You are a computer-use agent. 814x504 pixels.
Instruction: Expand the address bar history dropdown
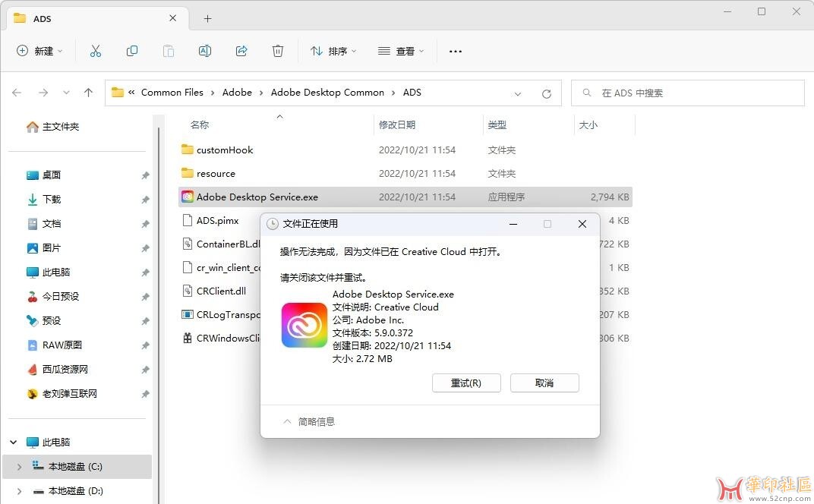(518, 94)
